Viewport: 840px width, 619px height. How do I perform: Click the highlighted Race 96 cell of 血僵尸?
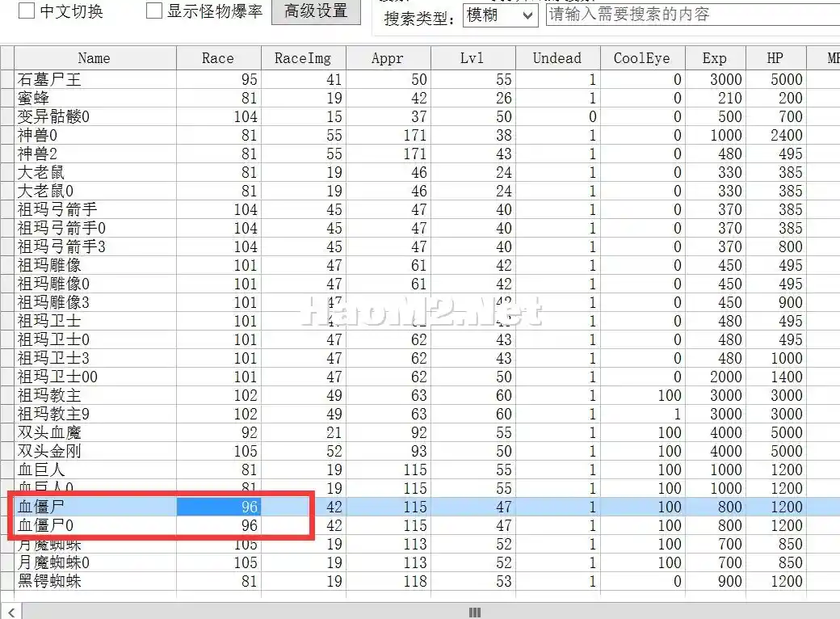click(219, 507)
